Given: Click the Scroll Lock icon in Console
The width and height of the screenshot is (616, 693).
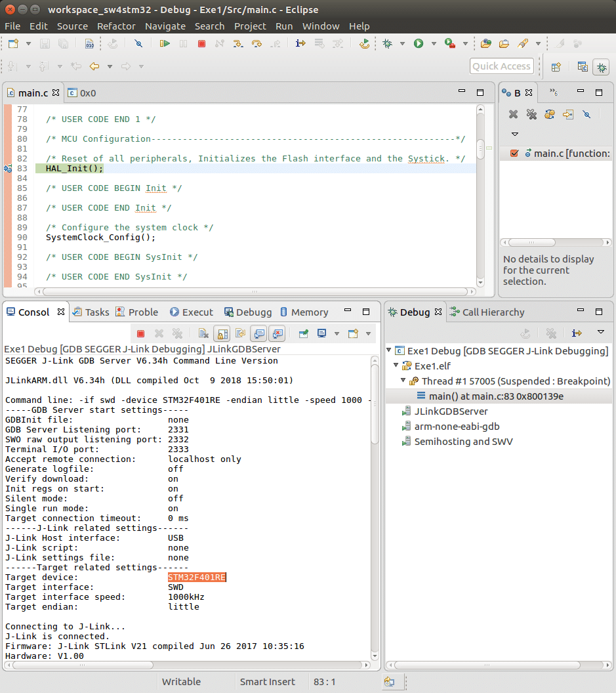Looking at the screenshot, I should coord(222,333).
